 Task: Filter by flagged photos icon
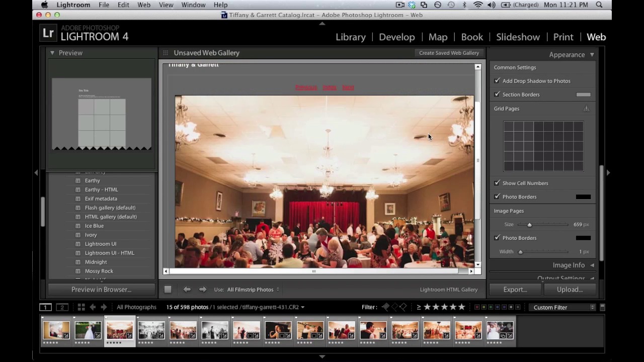click(386, 307)
